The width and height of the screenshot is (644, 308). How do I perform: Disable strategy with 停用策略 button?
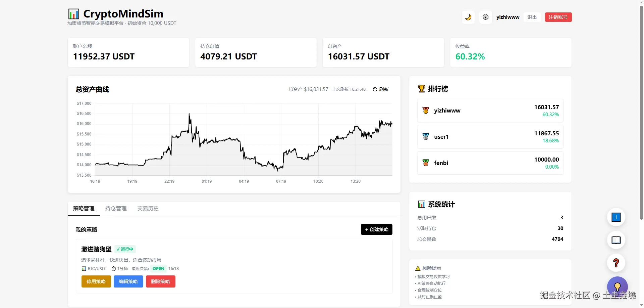pos(96,281)
